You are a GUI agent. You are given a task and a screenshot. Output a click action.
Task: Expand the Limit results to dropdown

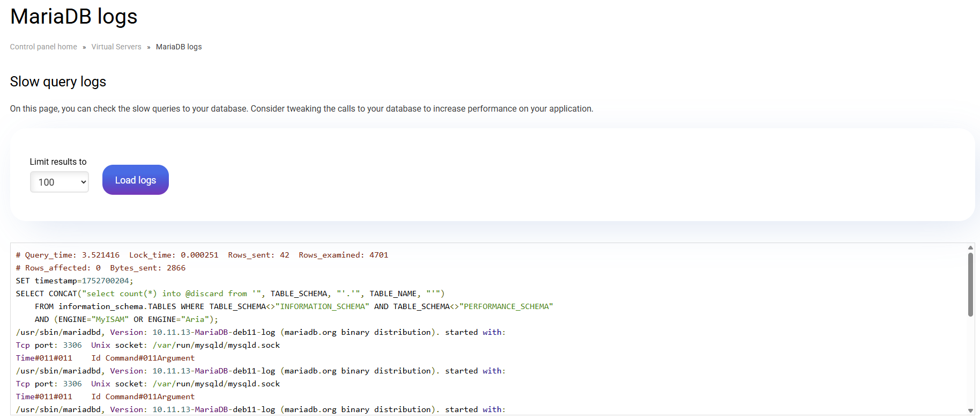point(60,182)
